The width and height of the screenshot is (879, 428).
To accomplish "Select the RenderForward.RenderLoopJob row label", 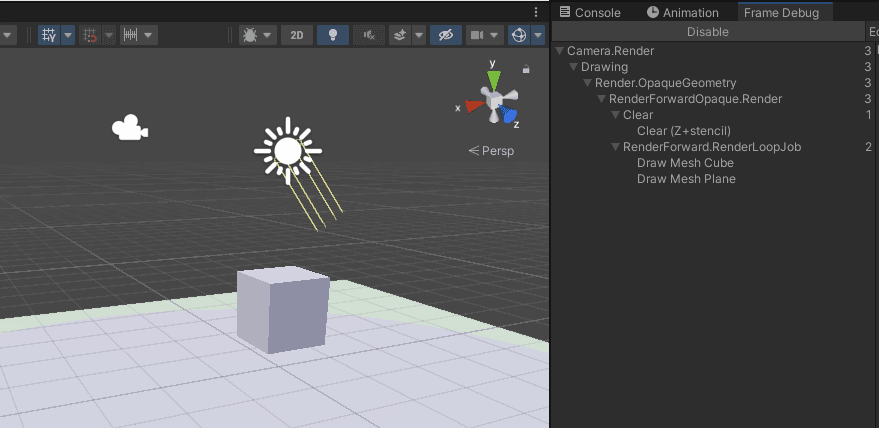I will point(712,147).
